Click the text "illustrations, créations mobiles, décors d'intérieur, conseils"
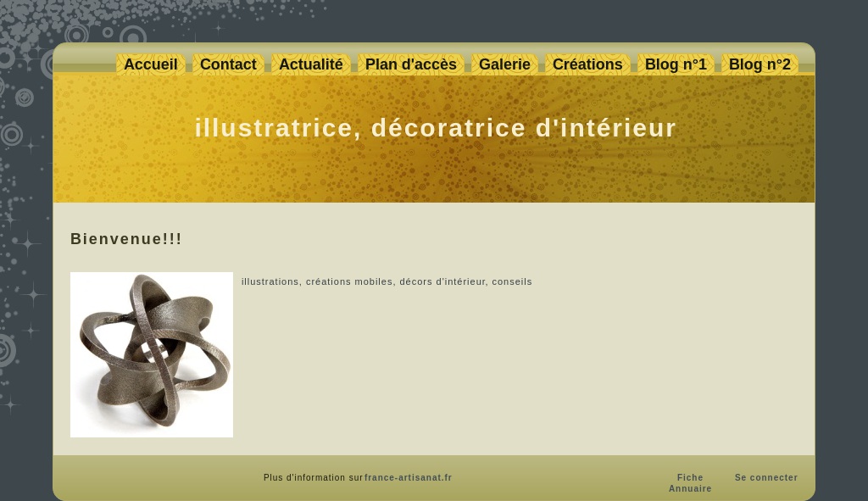This screenshot has width=868, height=501. 387,281
